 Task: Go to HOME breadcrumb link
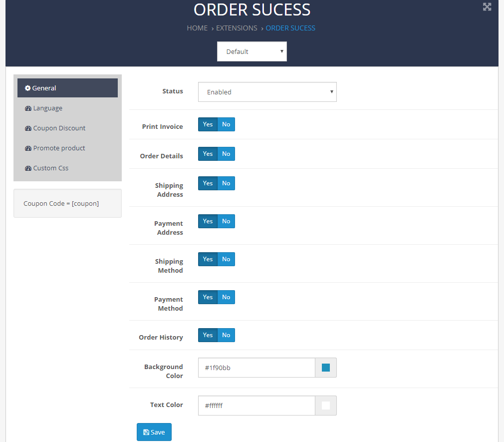tap(197, 28)
